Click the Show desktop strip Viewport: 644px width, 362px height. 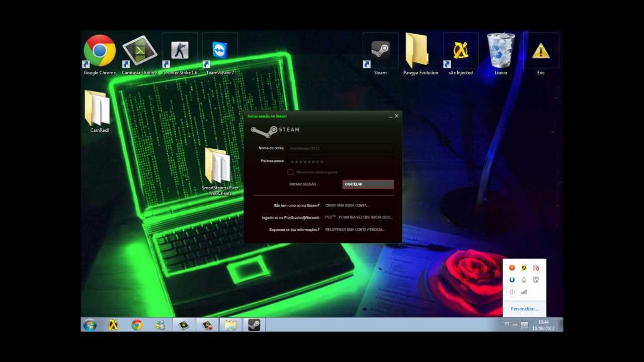[560, 325]
